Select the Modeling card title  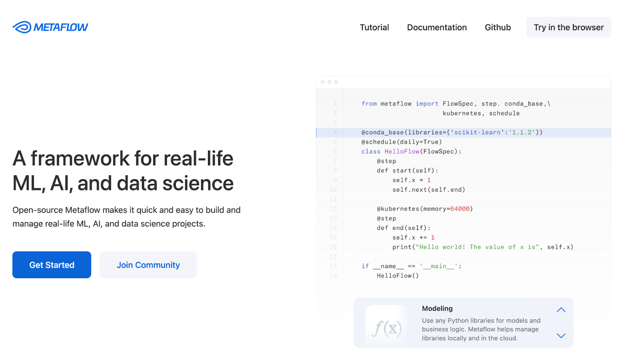pyautogui.click(x=437, y=309)
